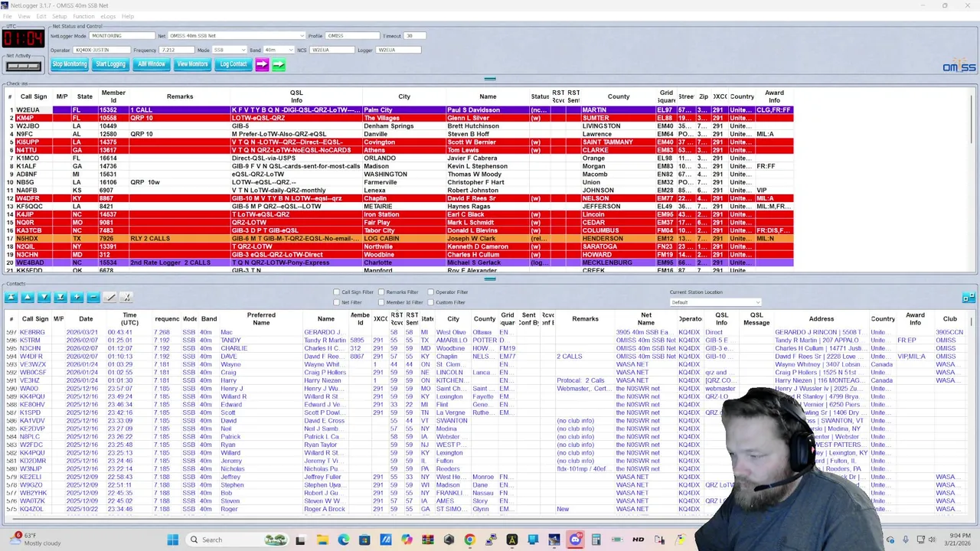The width and height of the screenshot is (980, 551).
Task: Click the Logger field
Action: click(399, 50)
